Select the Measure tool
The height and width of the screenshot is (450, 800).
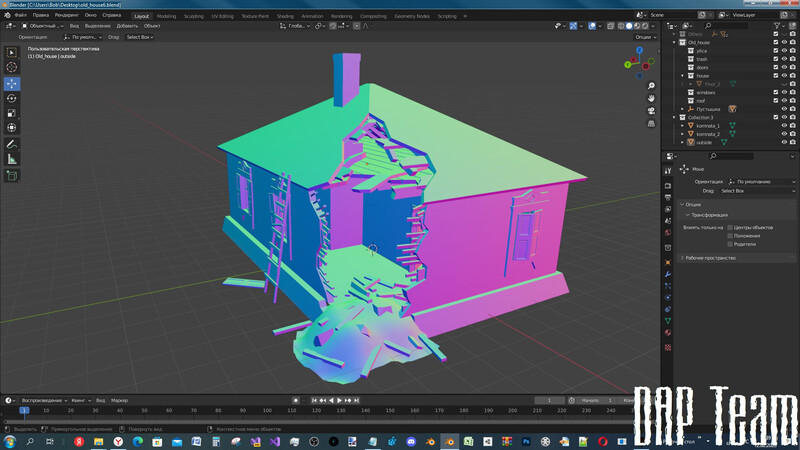(x=12, y=159)
